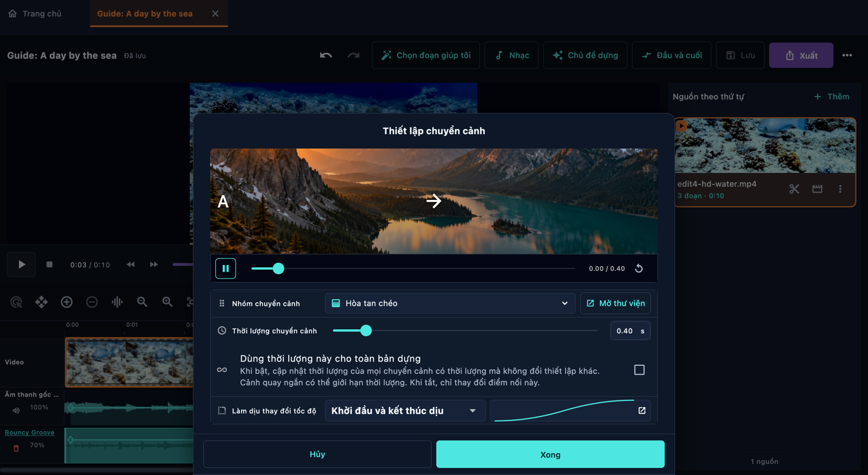Image resolution: width=868 pixels, height=475 pixels.
Task: Expand the Khởi đầu và kết thúc dịu dropdown
Action: click(x=405, y=411)
